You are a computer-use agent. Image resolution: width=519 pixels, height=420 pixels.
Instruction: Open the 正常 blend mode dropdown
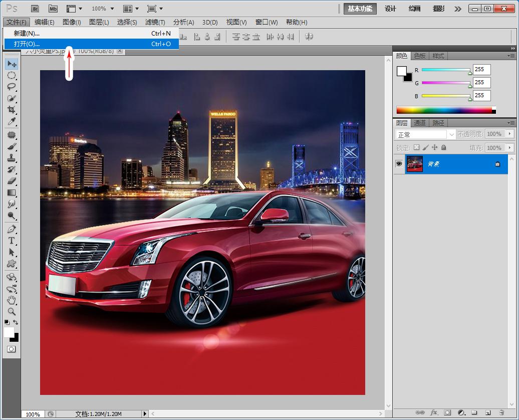coord(425,134)
